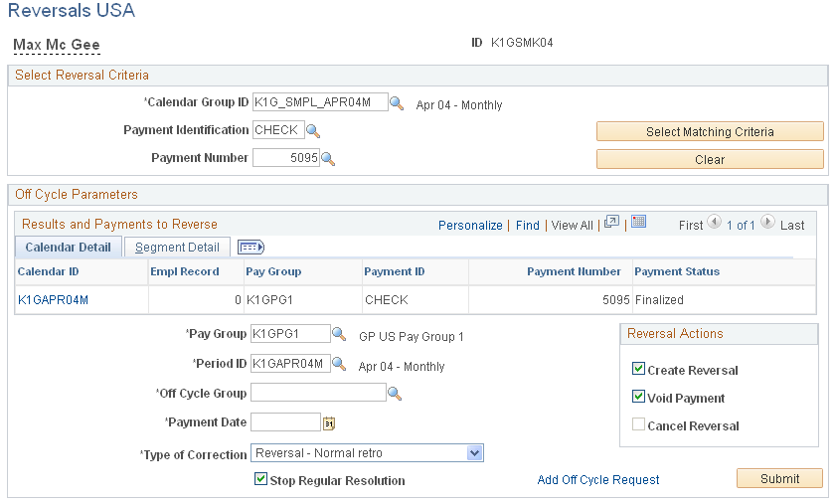Open Add Off Cycle Request link
835x504 pixels.
pyautogui.click(x=598, y=480)
